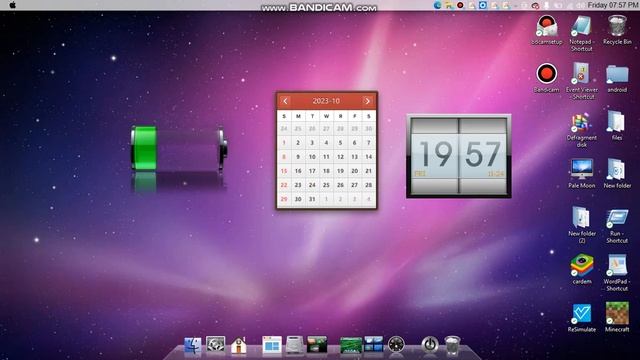Screen dimensions: 640x360
Task: Open System Preferences gear in dock
Action: click(x=216, y=345)
